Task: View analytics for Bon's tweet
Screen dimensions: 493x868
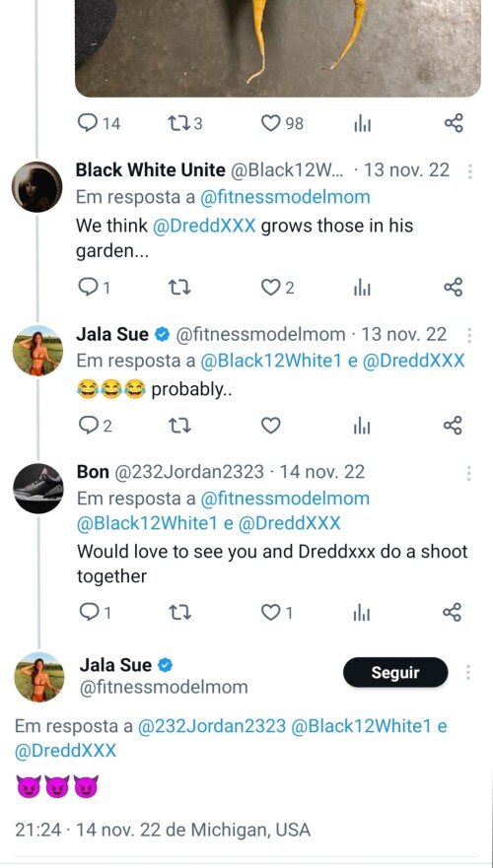Action: point(362,612)
